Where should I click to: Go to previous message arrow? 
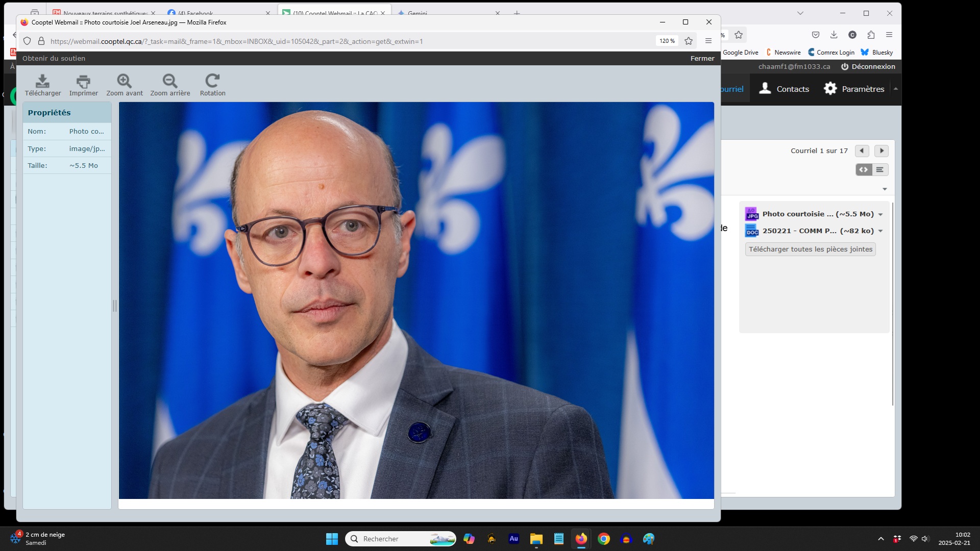pyautogui.click(x=862, y=151)
